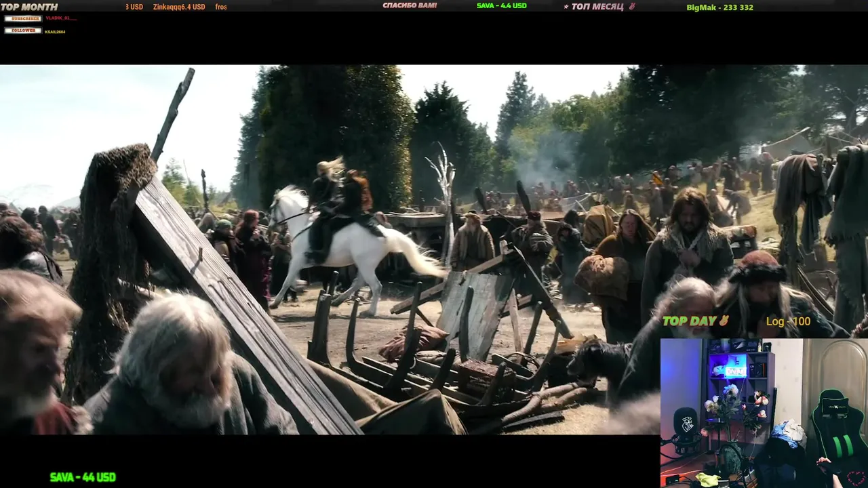The height and width of the screenshot is (488, 868).
Task: Select follower name KSAIL2604
Action: (x=55, y=32)
